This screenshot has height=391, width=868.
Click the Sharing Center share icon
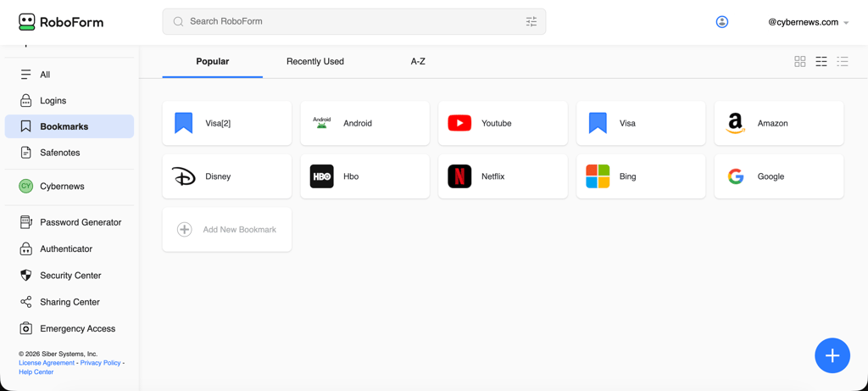(x=25, y=302)
